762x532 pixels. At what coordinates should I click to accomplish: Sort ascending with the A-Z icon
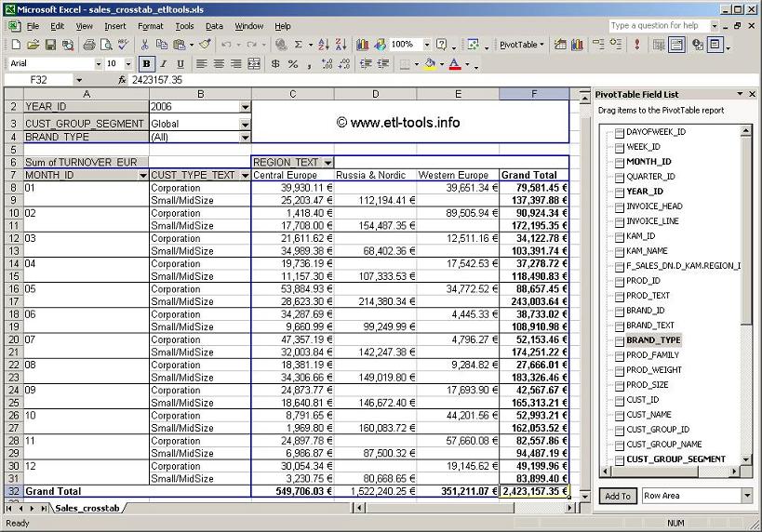point(324,45)
